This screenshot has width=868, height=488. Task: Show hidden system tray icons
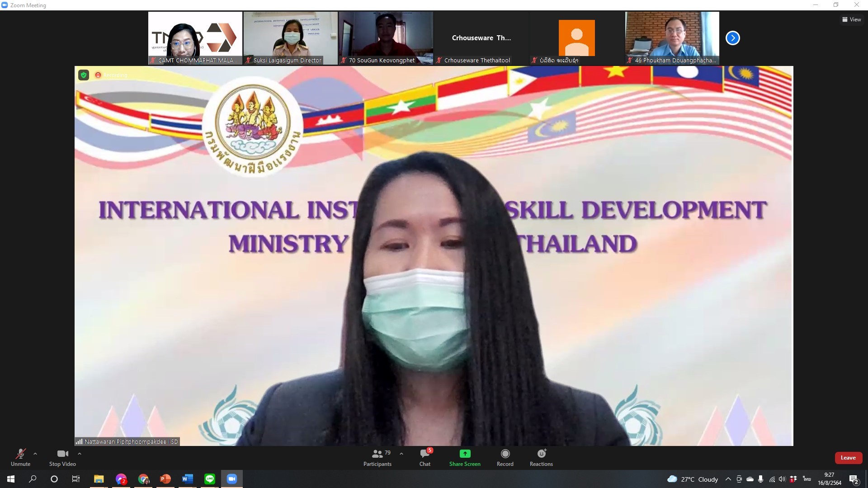pyautogui.click(x=728, y=479)
